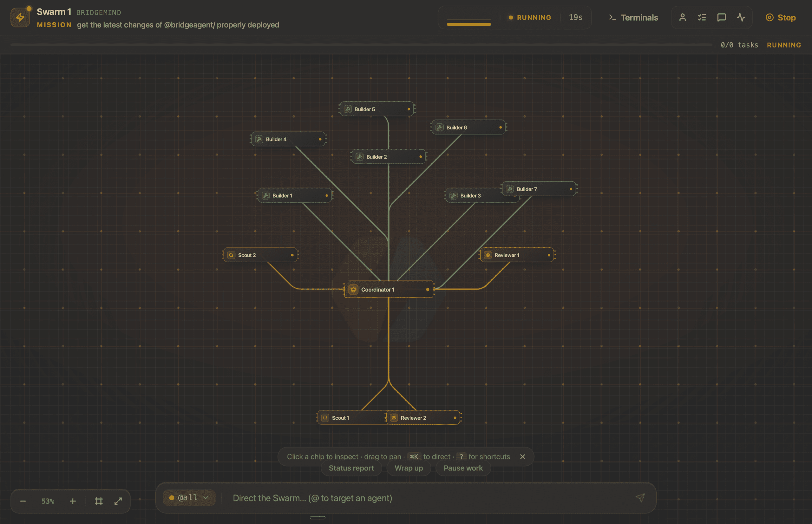Click the 0/0 tasks counter
Image resolution: width=812 pixels, height=524 pixels.
pos(739,45)
